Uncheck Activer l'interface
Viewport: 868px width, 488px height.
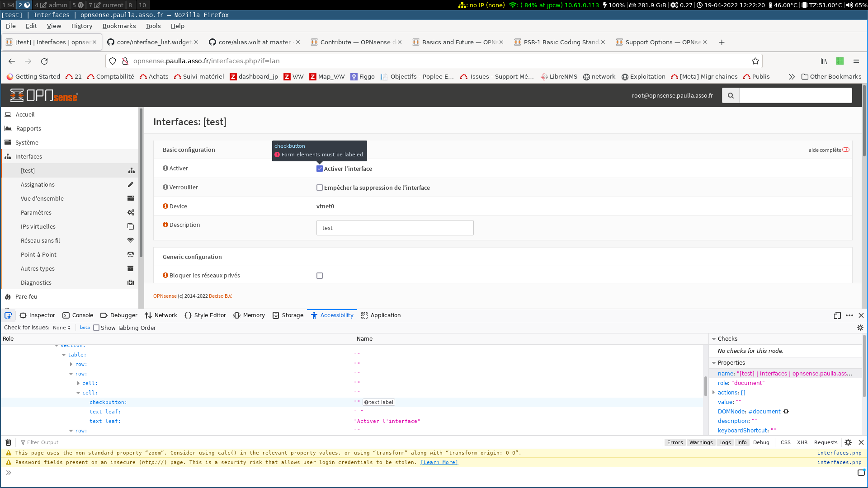coord(320,168)
